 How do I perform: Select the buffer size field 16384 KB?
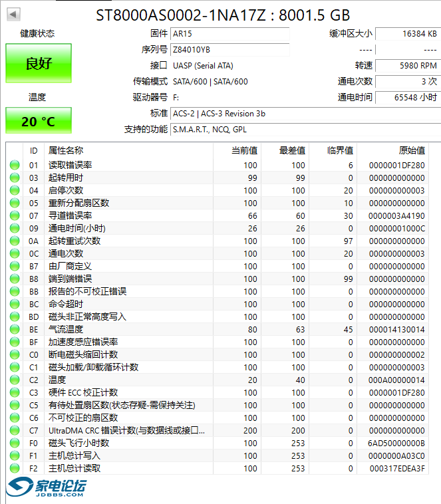pos(408,34)
